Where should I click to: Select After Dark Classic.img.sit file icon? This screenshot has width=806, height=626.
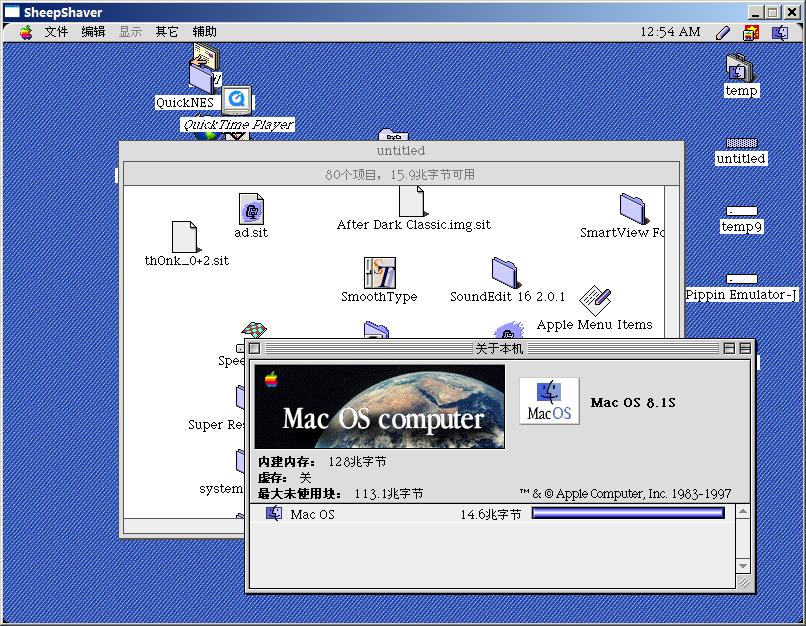pyautogui.click(x=412, y=201)
